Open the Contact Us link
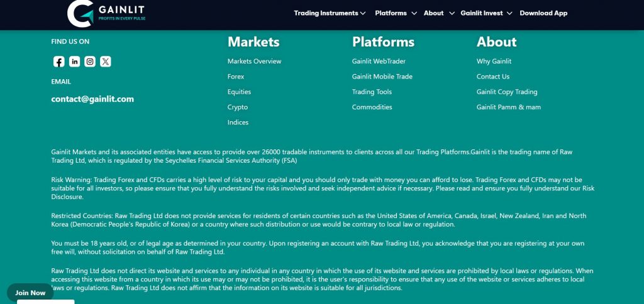 493,77
